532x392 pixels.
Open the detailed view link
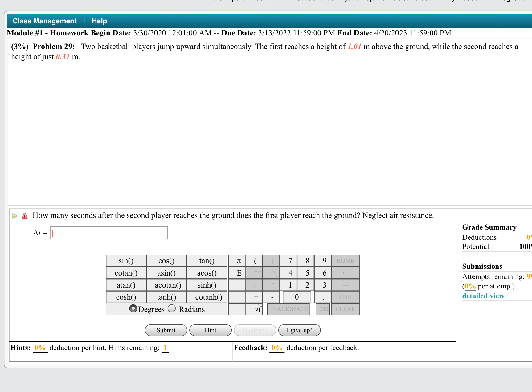pos(483,296)
